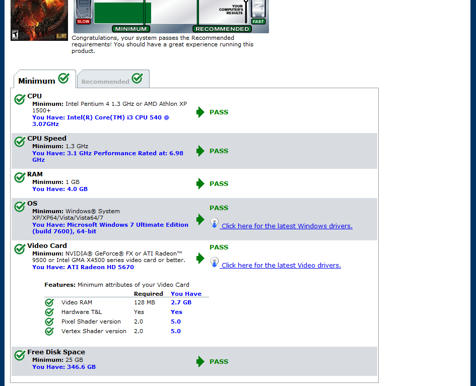Click the PASS result for CPU Speed

[x=219, y=151]
